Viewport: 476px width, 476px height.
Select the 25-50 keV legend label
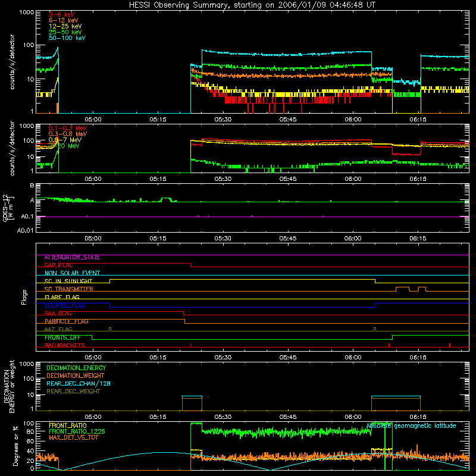coord(65,32)
